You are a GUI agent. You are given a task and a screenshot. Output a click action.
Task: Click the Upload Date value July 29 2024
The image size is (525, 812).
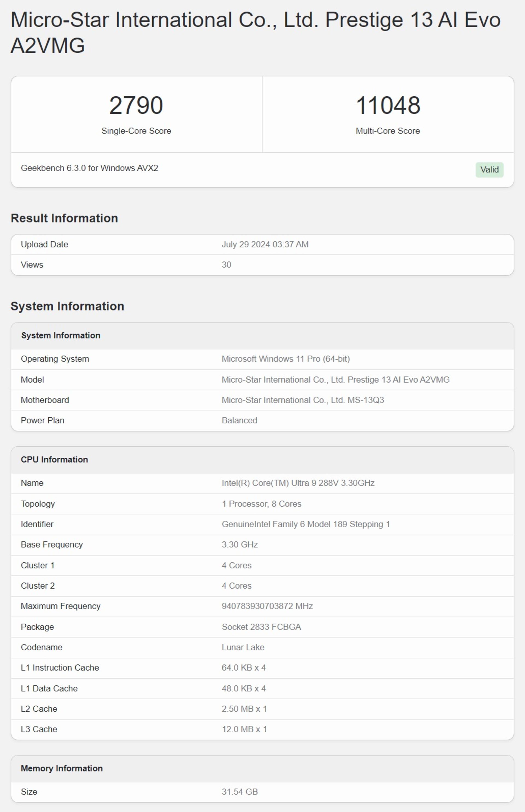[x=265, y=245]
